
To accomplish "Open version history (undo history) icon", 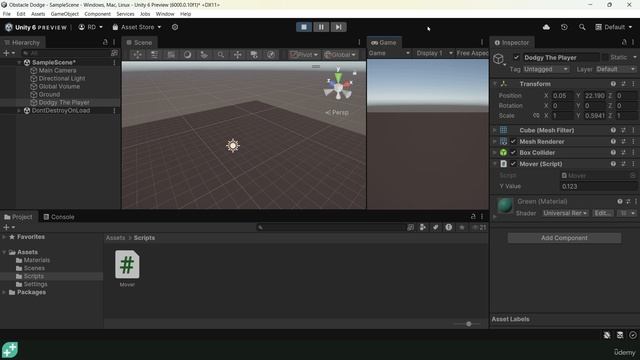I will click(564, 27).
